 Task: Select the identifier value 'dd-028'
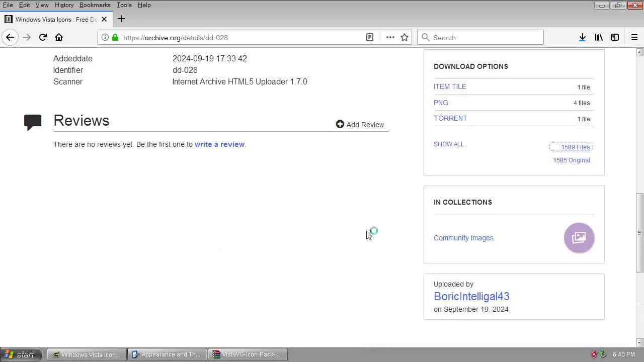(x=185, y=70)
